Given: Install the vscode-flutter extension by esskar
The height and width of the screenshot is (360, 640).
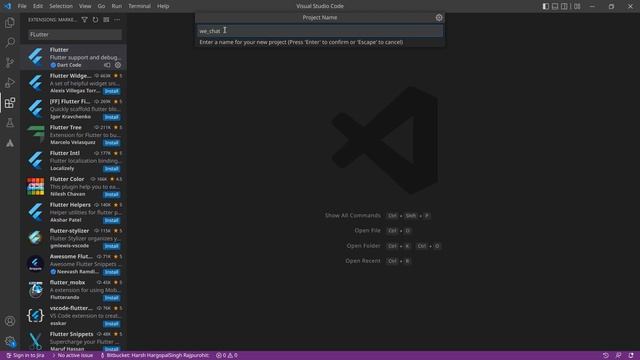Looking at the screenshot, I should [x=111, y=324].
